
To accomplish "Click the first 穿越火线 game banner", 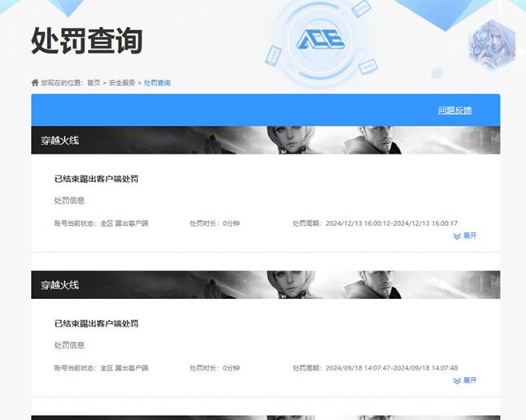I will coord(266,140).
